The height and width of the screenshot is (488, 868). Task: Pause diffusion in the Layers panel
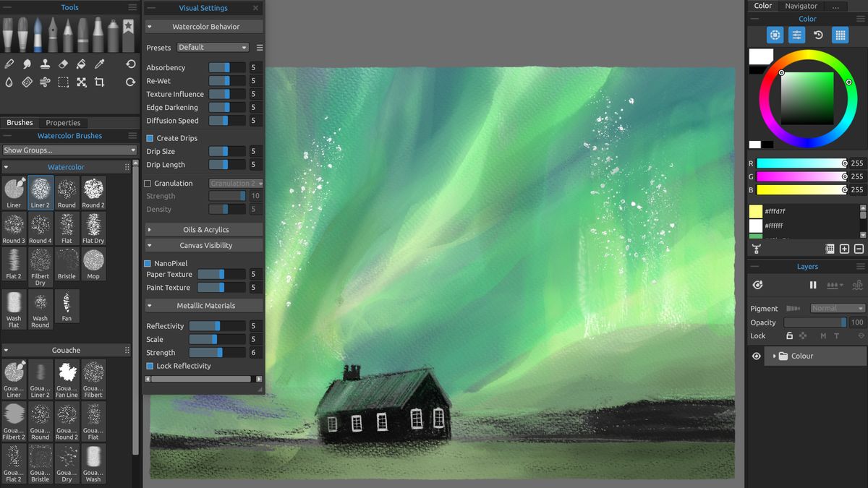[x=812, y=284]
